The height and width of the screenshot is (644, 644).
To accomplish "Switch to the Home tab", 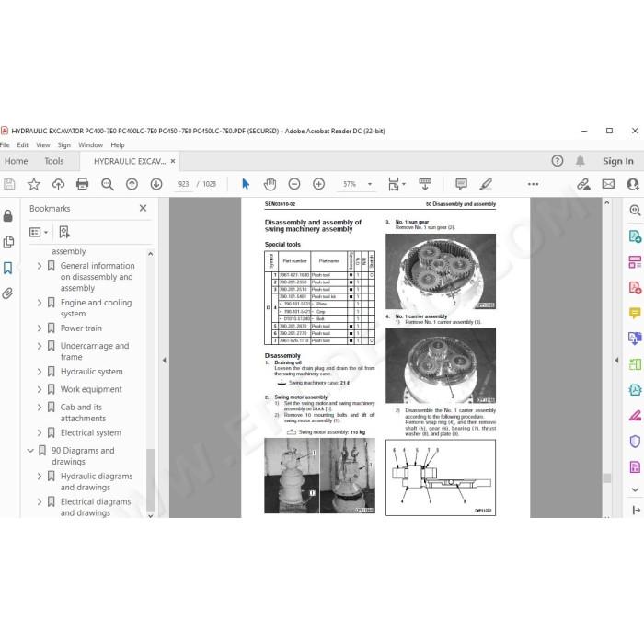I will tap(16, 161).
